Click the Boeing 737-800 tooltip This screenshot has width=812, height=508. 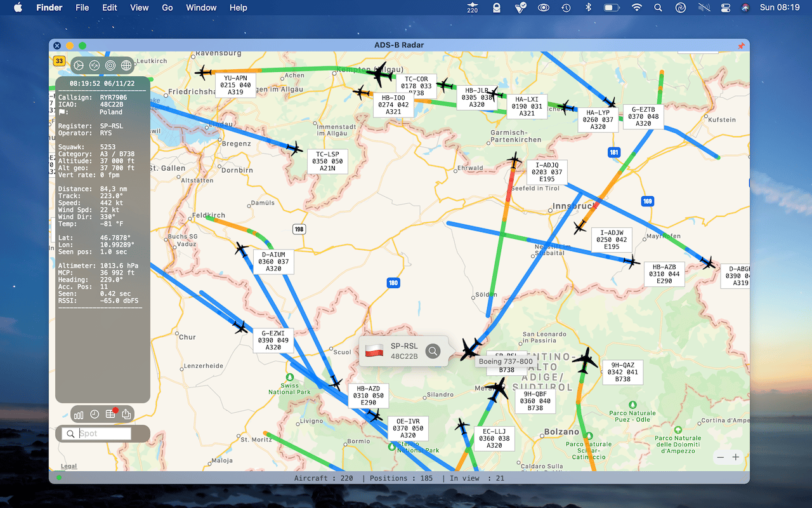tap(506, 361)
